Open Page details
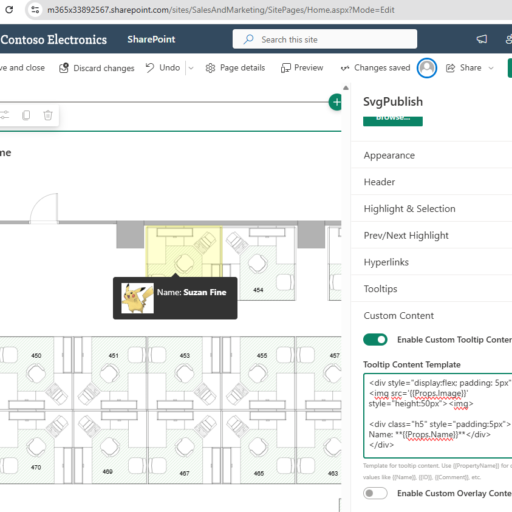Screen dimensions: 512x512 pyautogui.click(x=235, y=68)
